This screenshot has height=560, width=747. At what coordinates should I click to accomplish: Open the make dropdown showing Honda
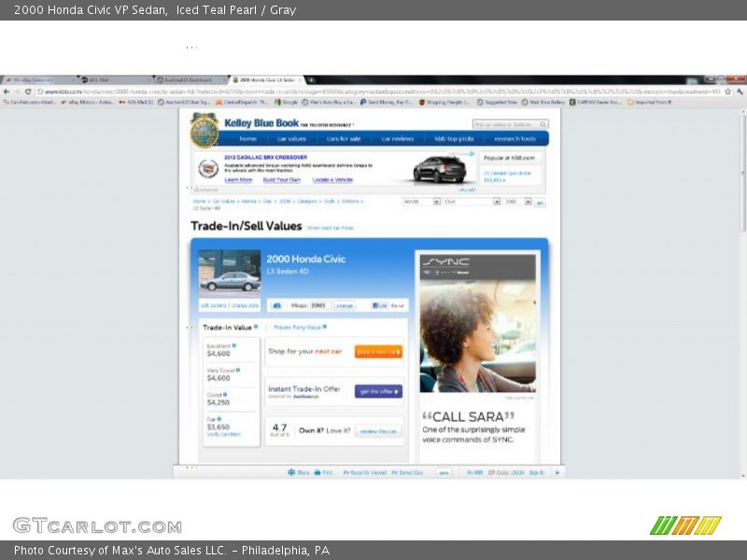click(421, 202)
